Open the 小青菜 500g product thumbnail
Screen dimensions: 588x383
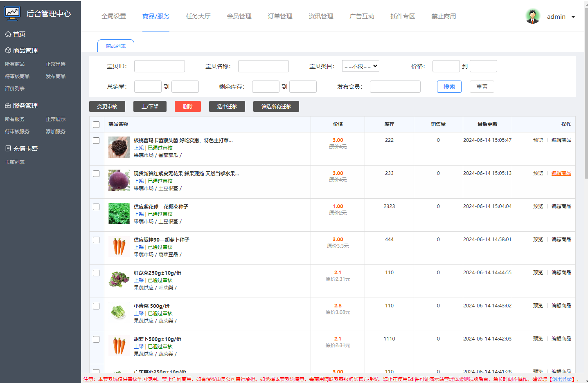point(119,313)
